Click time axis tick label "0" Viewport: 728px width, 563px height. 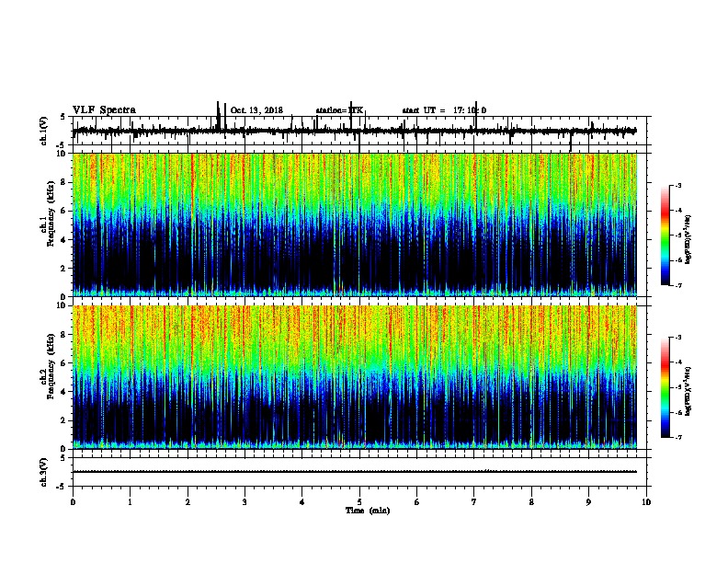(x=73, y=502)
